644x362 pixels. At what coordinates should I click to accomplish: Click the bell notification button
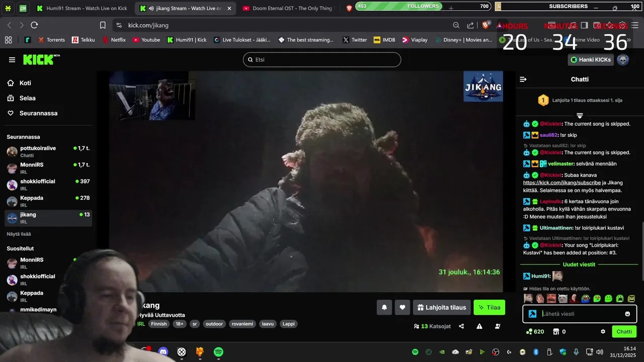pos(384,307)
